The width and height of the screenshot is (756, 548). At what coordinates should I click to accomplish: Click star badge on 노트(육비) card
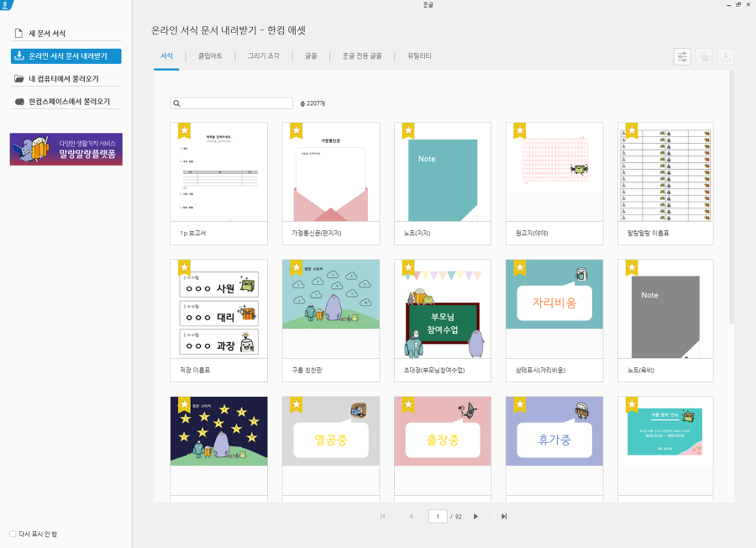632,267
